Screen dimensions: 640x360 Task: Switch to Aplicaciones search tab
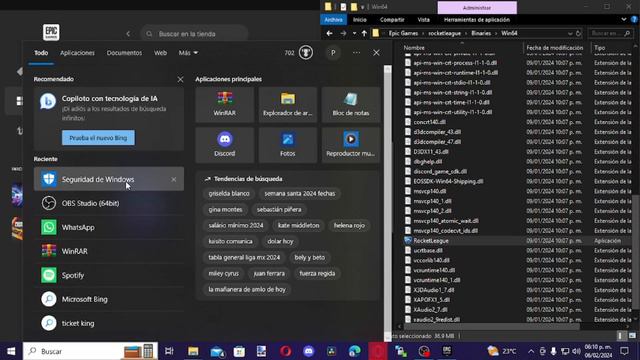pos(77,53)
